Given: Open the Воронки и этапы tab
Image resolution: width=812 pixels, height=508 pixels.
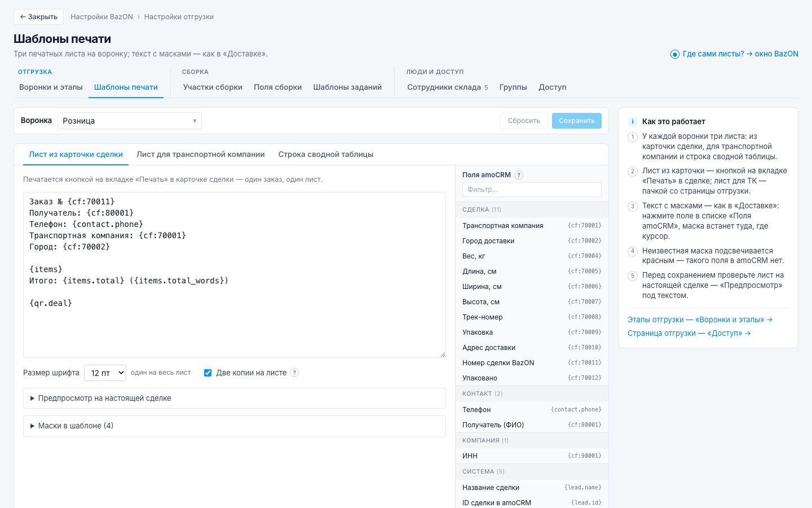Looking at the screenshot, I should (51, 87).
